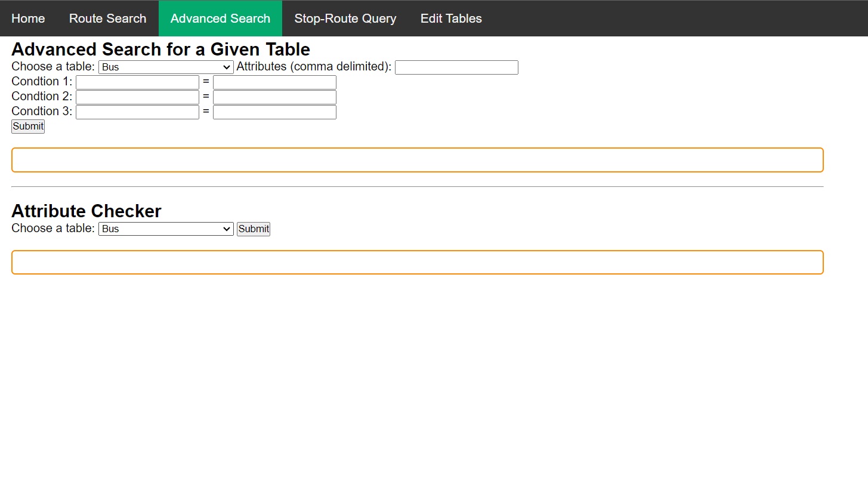Click the Condtion 3 value box after equals

pos(274,112)
